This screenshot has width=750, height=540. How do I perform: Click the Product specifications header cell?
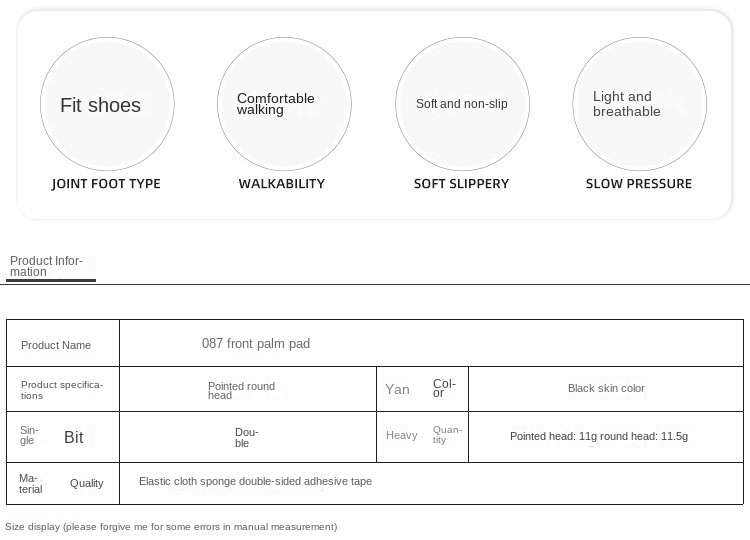62,390
